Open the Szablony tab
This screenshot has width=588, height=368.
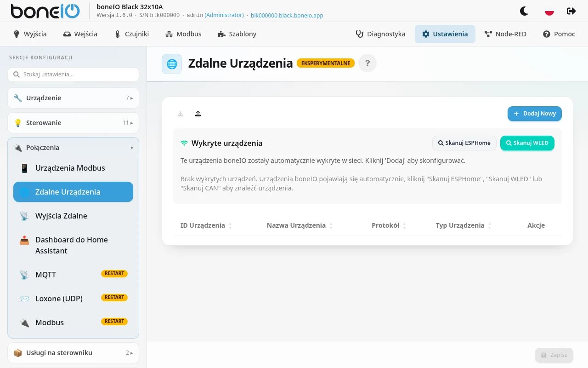(x=237, y=34)
